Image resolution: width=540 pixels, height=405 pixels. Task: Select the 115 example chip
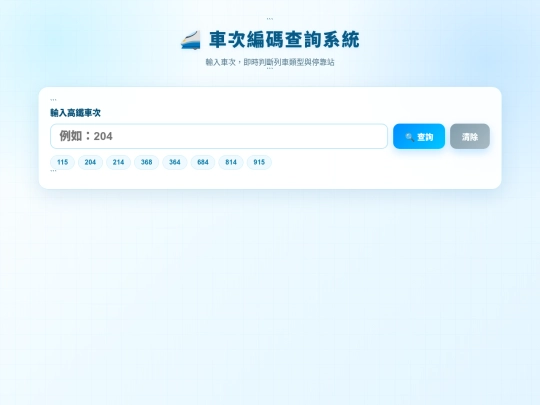tap(62, 162)
